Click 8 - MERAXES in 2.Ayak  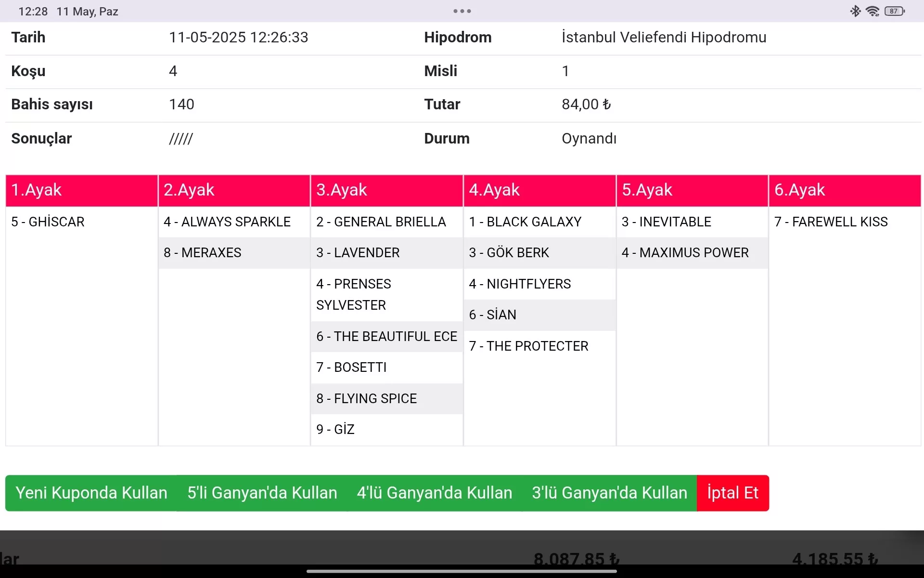click(203, 253)
